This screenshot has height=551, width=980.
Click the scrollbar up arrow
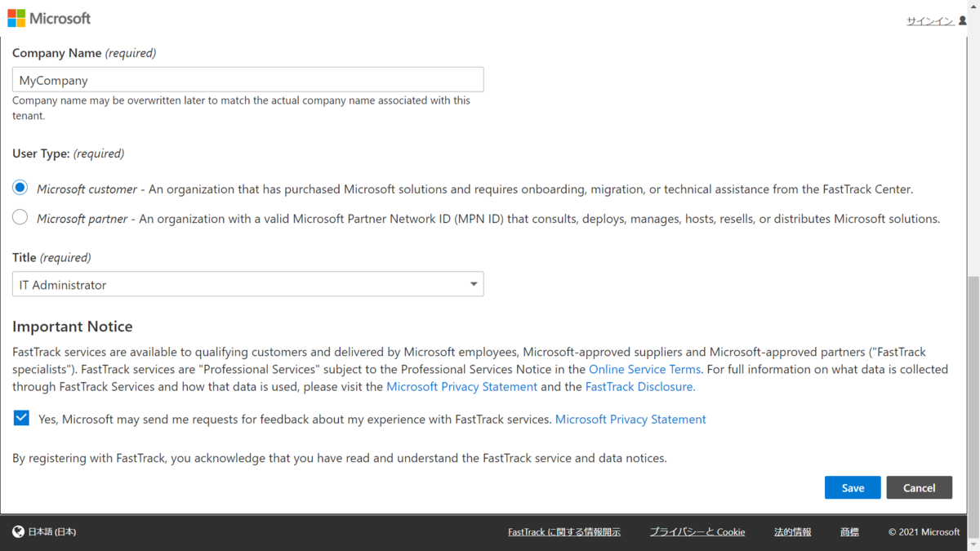click(973, 5)
